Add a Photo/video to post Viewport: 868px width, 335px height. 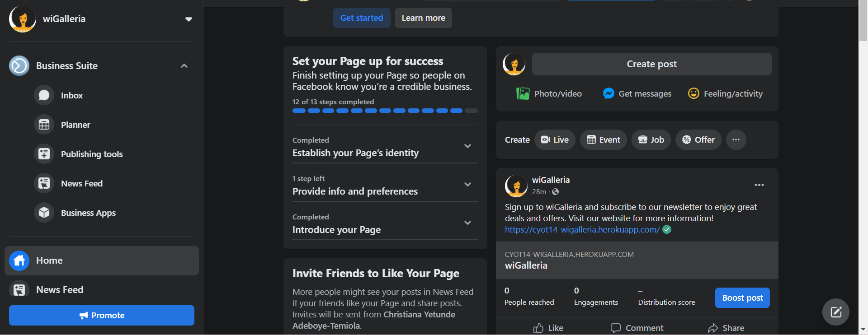pyautogui.click(x=549, y=93)
